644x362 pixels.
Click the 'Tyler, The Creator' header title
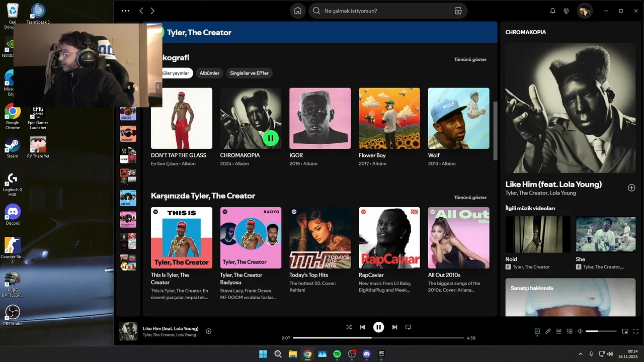click(199, 32)
